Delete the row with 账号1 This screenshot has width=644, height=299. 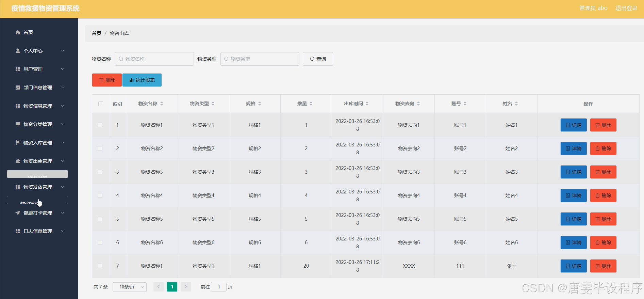[603, 125]
